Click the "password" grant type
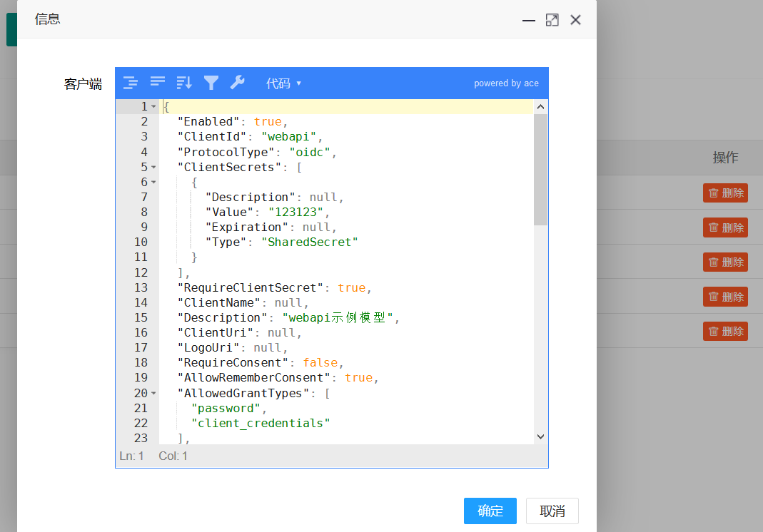This screenshot has height=532, width=763. point(226,409)
